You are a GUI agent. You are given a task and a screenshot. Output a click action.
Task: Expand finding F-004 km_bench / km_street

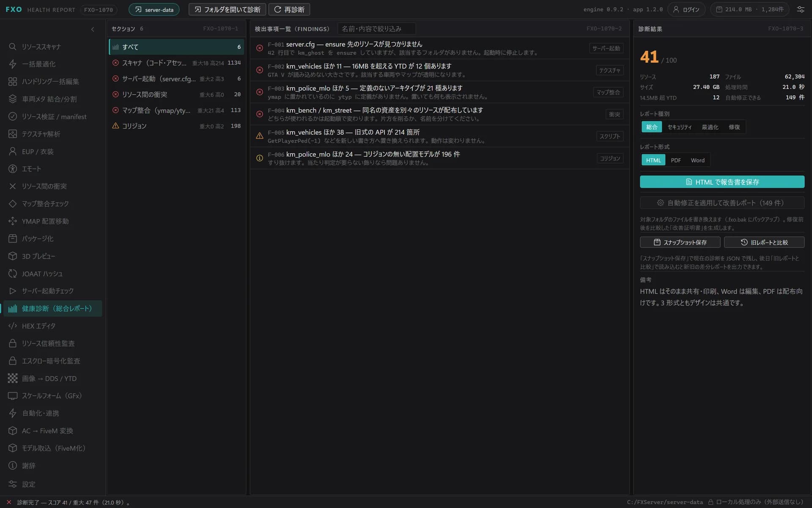point(439,114)
